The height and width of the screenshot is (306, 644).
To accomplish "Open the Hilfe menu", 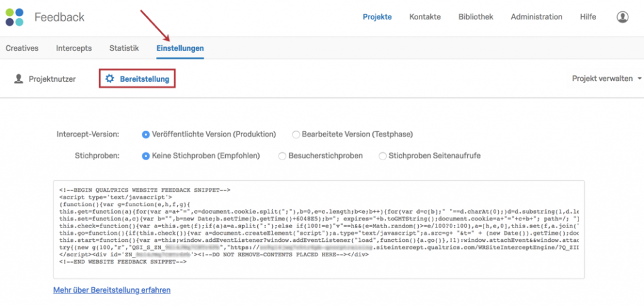I will pos(588,17).
